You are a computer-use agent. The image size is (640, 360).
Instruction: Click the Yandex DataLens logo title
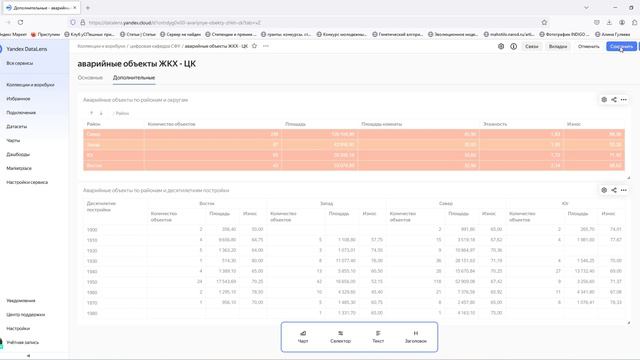pyautogui.click(x=27, y=49)
